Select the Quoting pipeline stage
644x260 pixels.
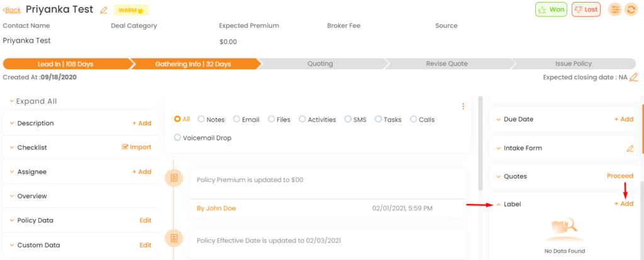[x=320, y=64]
